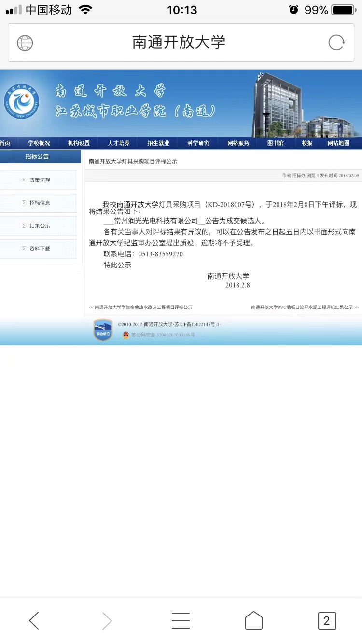
Task: Open 校报 navigation item
Action: 307,143
